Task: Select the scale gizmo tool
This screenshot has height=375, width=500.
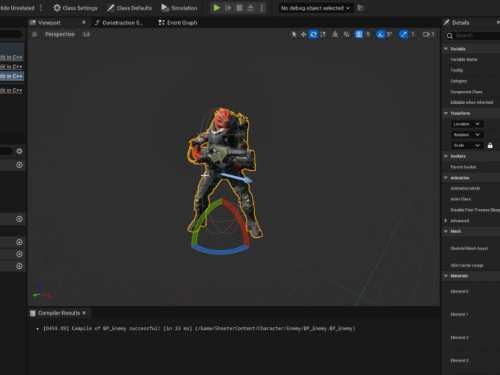Action: 323,34
